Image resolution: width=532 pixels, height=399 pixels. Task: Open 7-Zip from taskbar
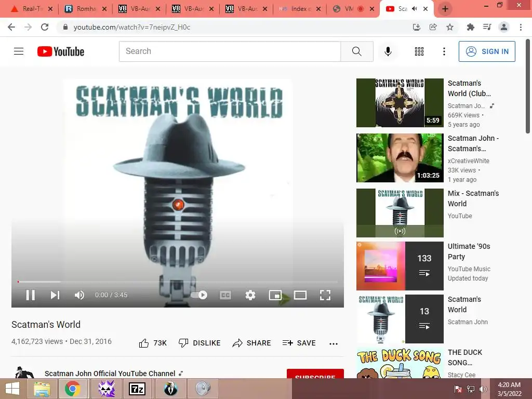137,389
